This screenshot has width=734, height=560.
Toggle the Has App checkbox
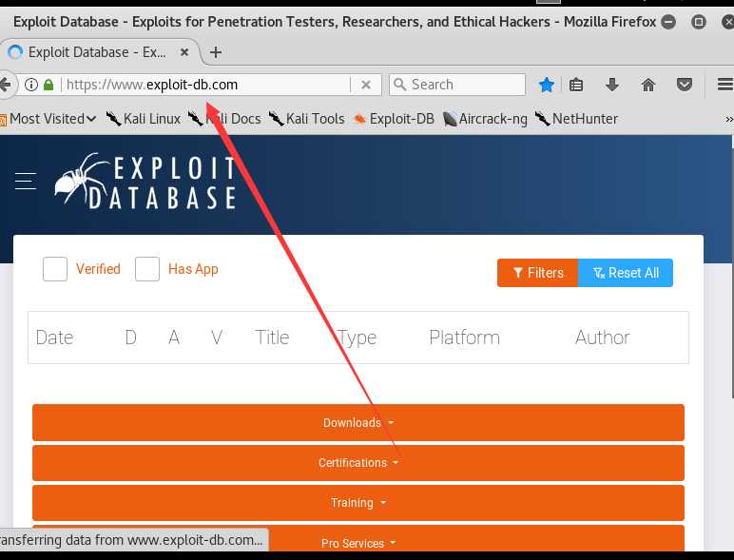pyautogui.click(x=147, y=269)
